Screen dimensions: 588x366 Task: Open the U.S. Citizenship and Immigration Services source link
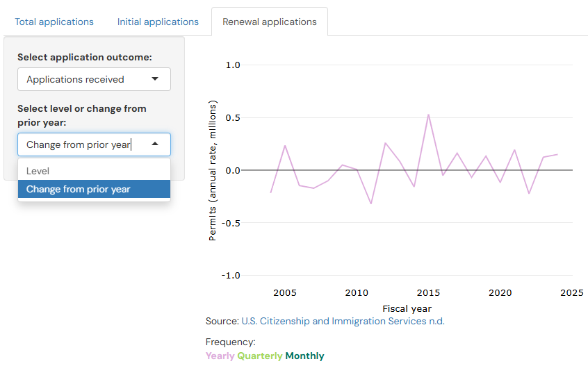[343, 321]
